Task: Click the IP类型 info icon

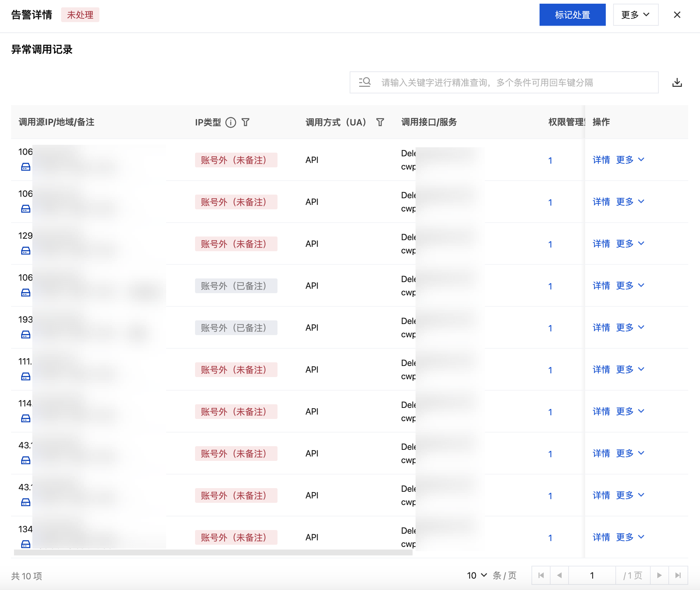Action: click(x=231, y=122)
